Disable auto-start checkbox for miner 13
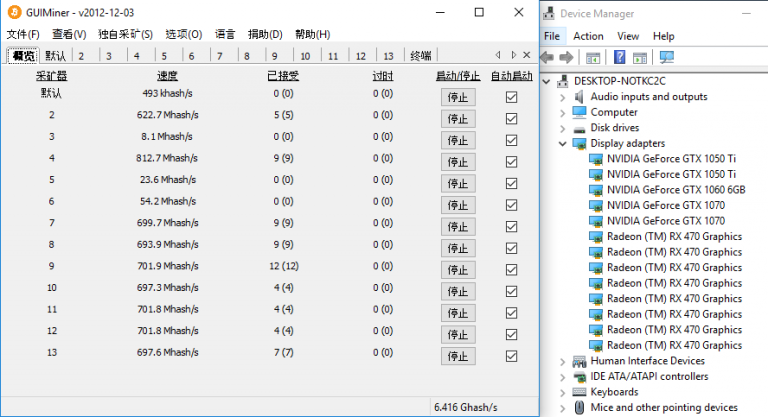 tap(512, 356)
